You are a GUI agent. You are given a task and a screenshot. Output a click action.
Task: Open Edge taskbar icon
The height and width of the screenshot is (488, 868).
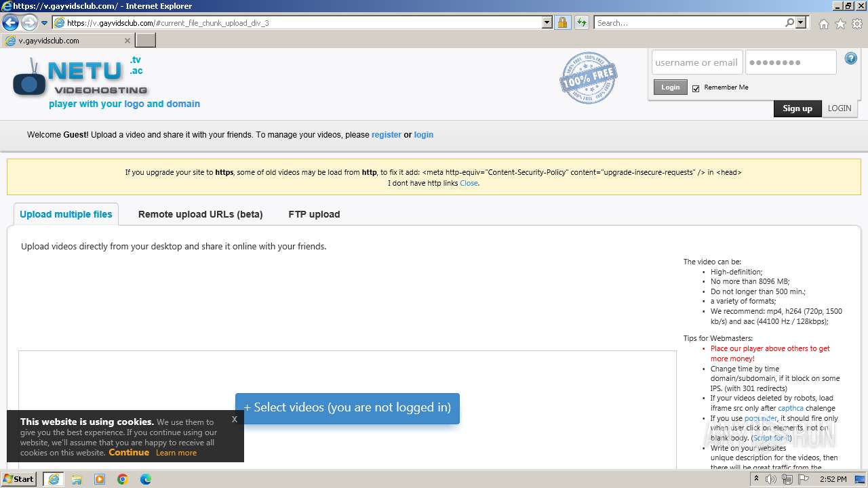pos(146,479)
